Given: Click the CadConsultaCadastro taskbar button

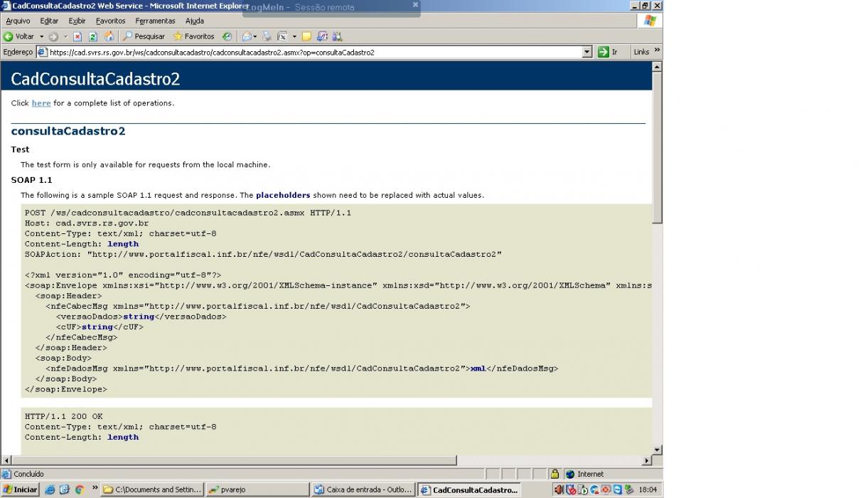Looking at the screenshot, I should point(468,489).
